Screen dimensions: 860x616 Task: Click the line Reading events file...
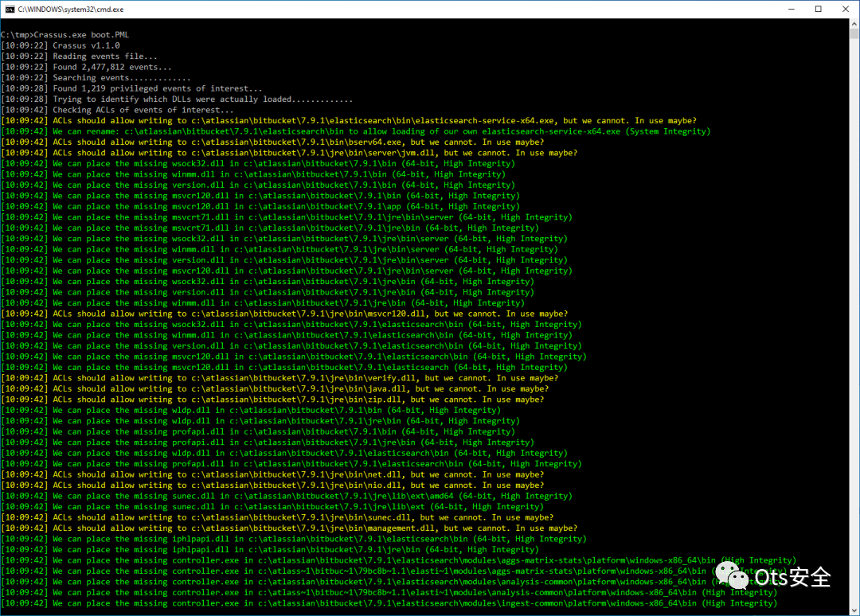coord(79,57)
